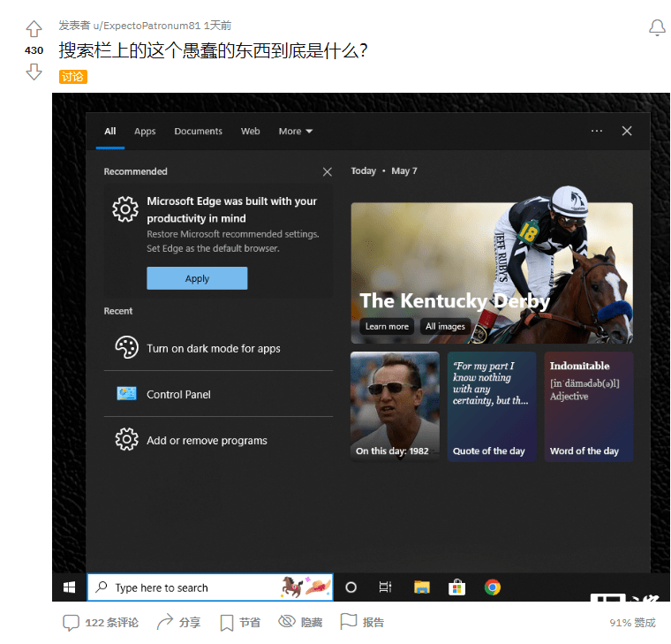
Task: Click the dark mode palette icon
Action: tap(126, 347)
